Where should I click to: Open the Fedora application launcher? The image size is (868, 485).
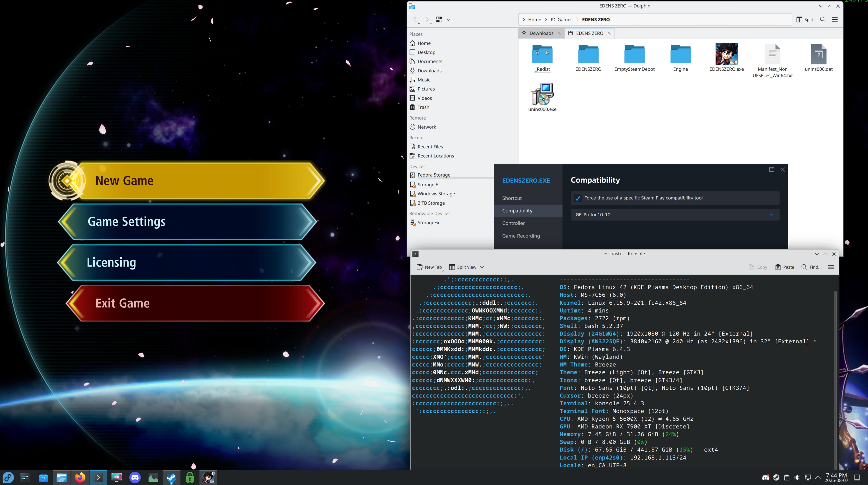click(x=8, y=477)
